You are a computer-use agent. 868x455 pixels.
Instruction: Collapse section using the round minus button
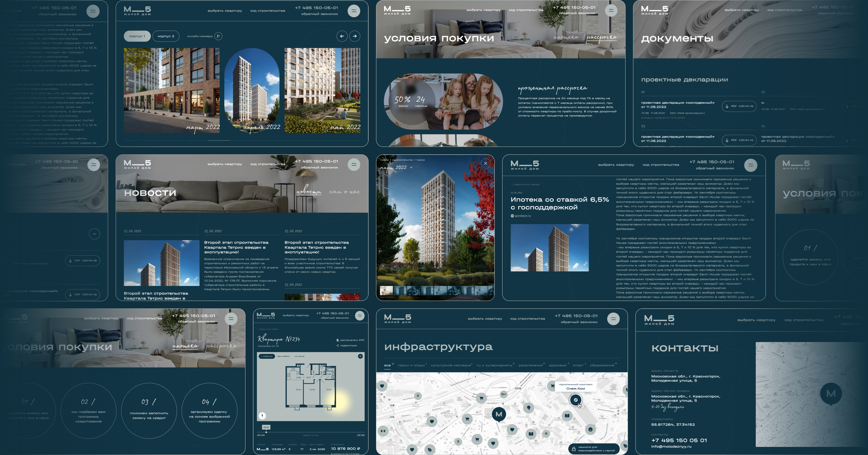click(x=94, y=234)
